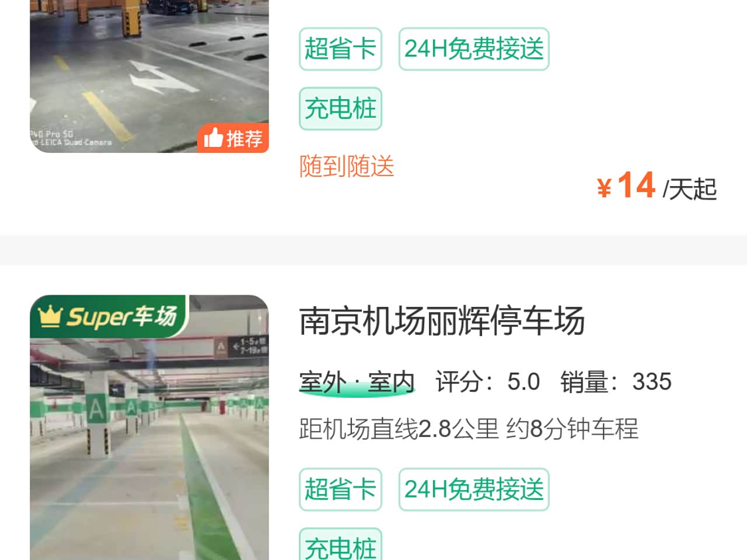Image resolution: width=747 pixels, height=560 pixels.
Task: Click the 评分: 5.0 rating text
Action: coord(488,381)
